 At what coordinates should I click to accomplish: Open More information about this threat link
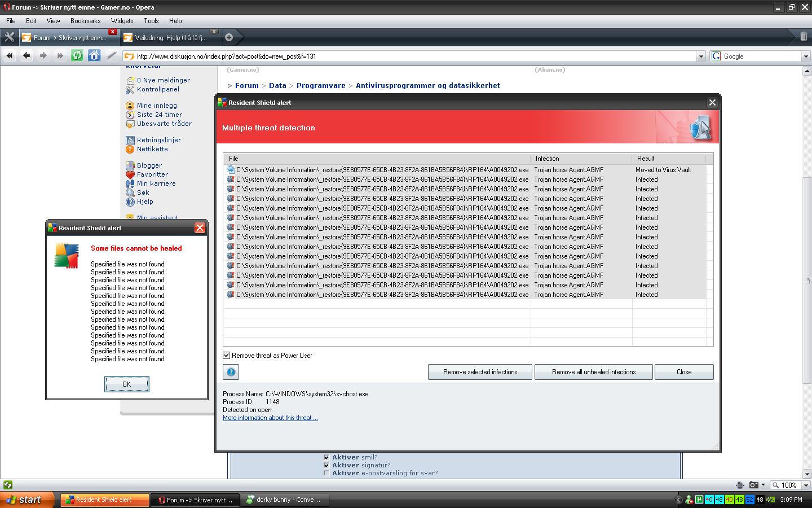[x=270, y=418]
